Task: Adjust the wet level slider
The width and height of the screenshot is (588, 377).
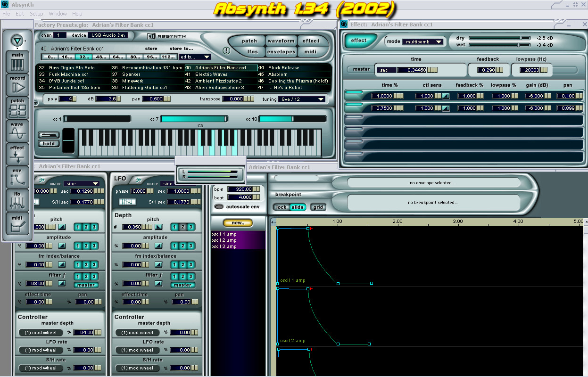Action: click(500, 45)
